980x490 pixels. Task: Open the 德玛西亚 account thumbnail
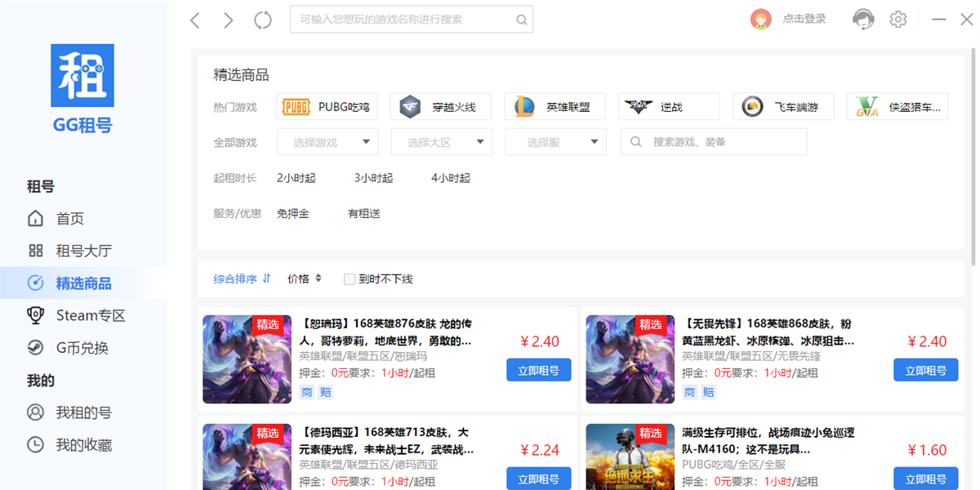tap(247, 457)
